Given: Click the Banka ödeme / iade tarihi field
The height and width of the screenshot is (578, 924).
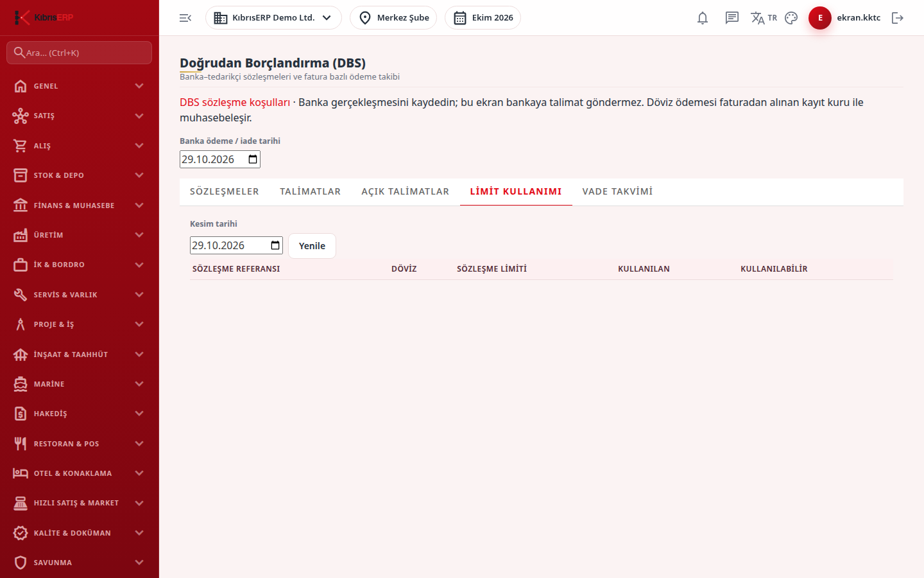Looking at the screenshot, I should click(220, 159).
